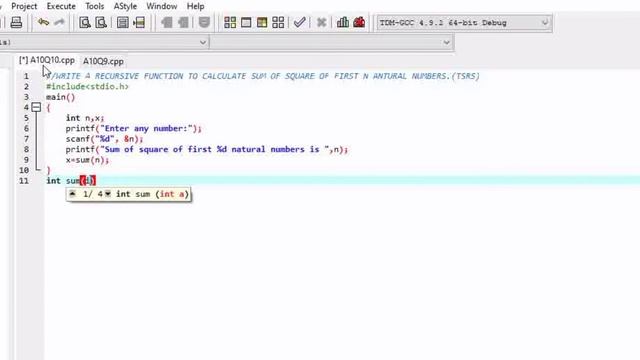The image size is (640, 360).
Task: Click the red Delete Profiling Information icon
Action: [x=359, y=22]
